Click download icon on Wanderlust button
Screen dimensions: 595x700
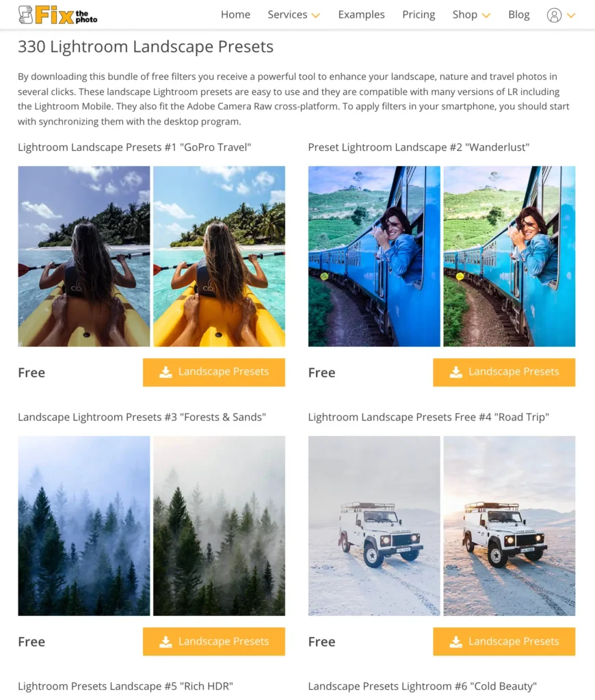pyautogui.click(x=456, y=372)
